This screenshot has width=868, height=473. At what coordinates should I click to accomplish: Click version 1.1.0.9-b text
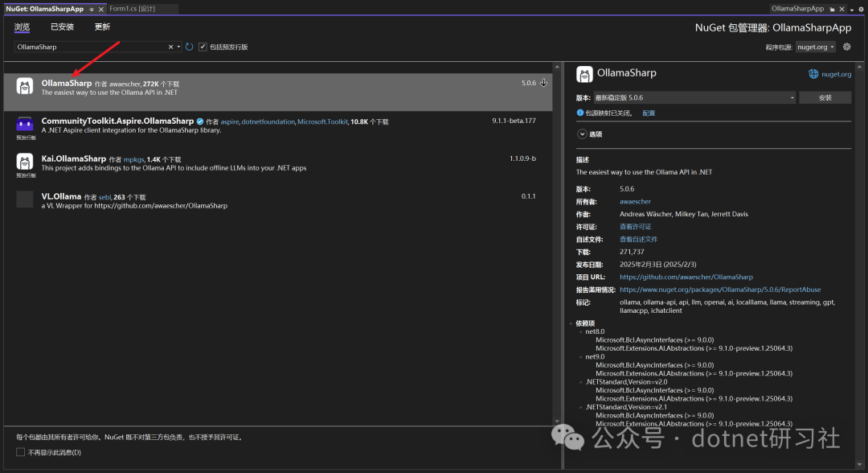point(522,158)
